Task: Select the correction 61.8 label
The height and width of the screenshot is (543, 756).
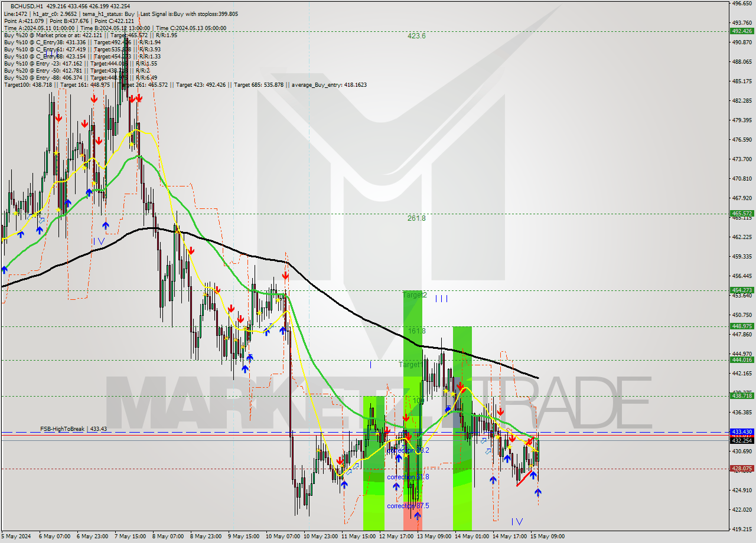Action: coord(408,477)
